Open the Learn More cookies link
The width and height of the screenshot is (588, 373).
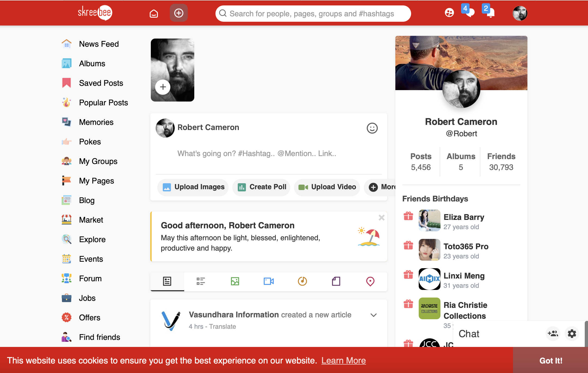(x=344, y=361)
